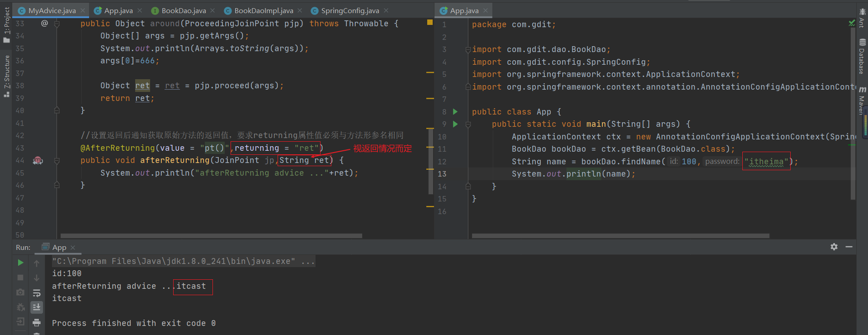This screenshot has height=335, width=868.
Task: Click green inspection checkmark in App.java
Action: 852,23
